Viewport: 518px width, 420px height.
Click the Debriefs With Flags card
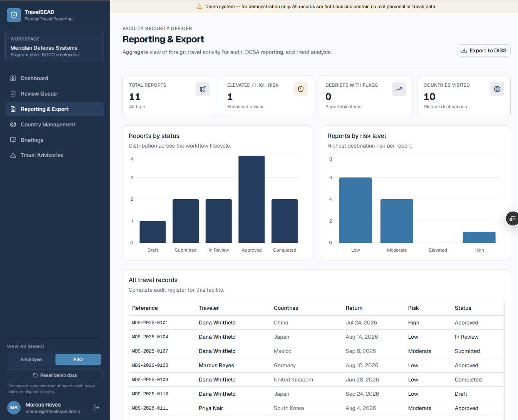(x=365, y=96)
